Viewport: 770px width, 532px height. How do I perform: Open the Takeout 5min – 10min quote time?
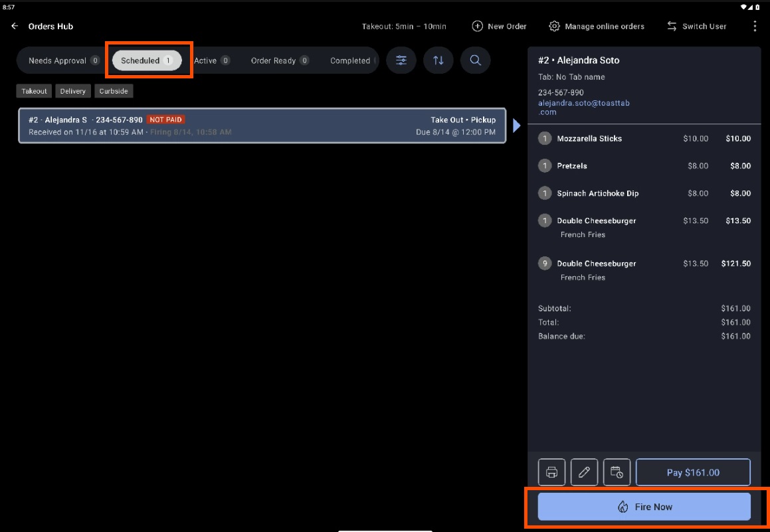coord(404,27)
